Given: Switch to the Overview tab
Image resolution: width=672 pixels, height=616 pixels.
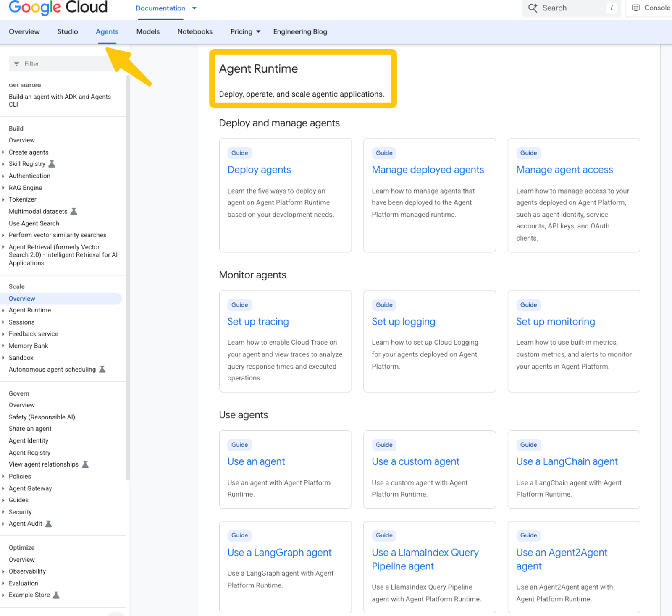Looking at the screenshot, I should (x=24, y=32).
